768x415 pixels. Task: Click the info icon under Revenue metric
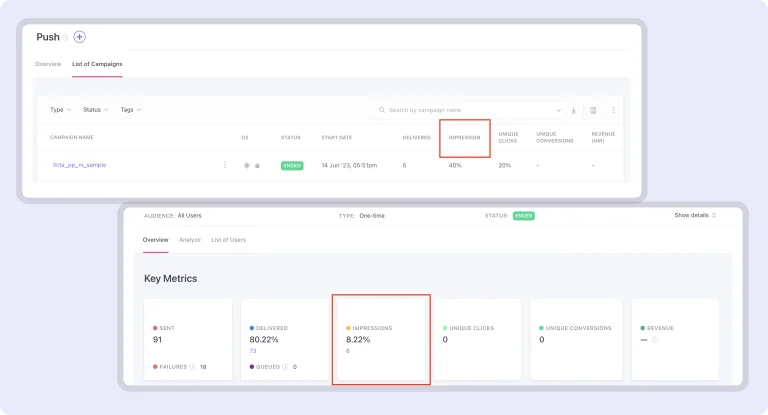click(655, 340)
